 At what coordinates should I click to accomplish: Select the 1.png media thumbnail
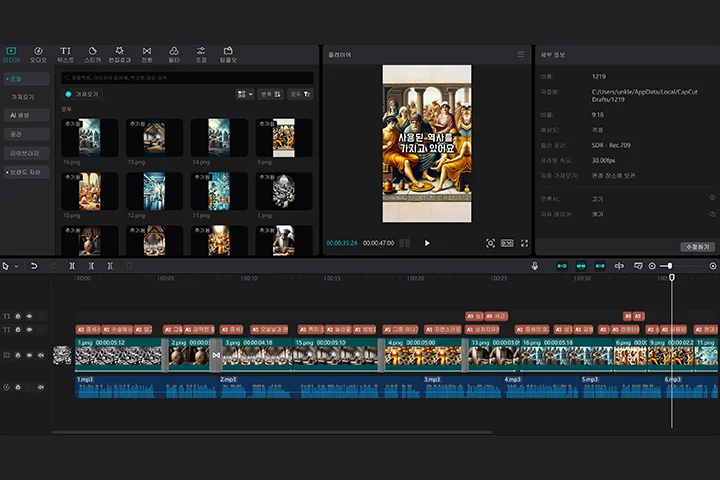284,191
